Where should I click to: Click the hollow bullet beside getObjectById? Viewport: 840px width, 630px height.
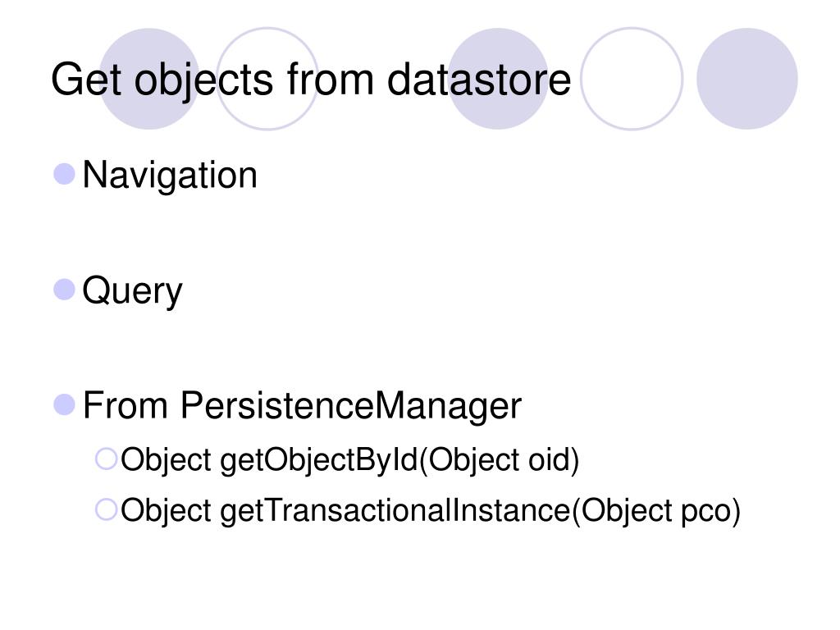click(x=106, y=459)
